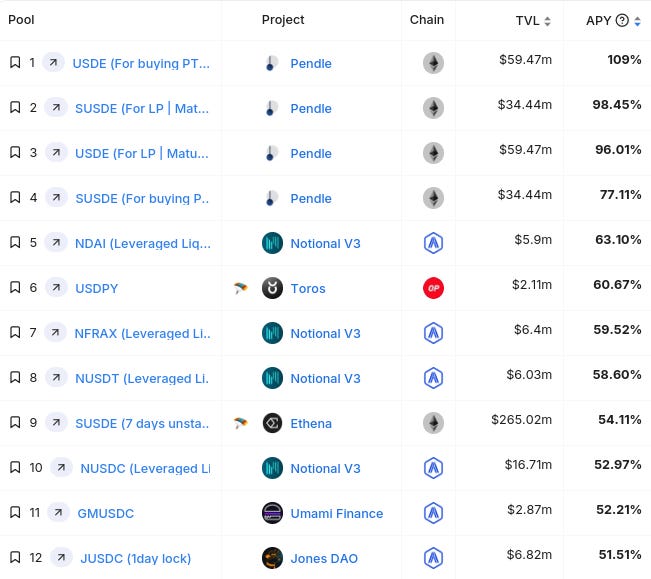The width and height of the screenshot is (651, 579).
Task: Open the Jones DAO project link
Action: click(x=324, y=558)
